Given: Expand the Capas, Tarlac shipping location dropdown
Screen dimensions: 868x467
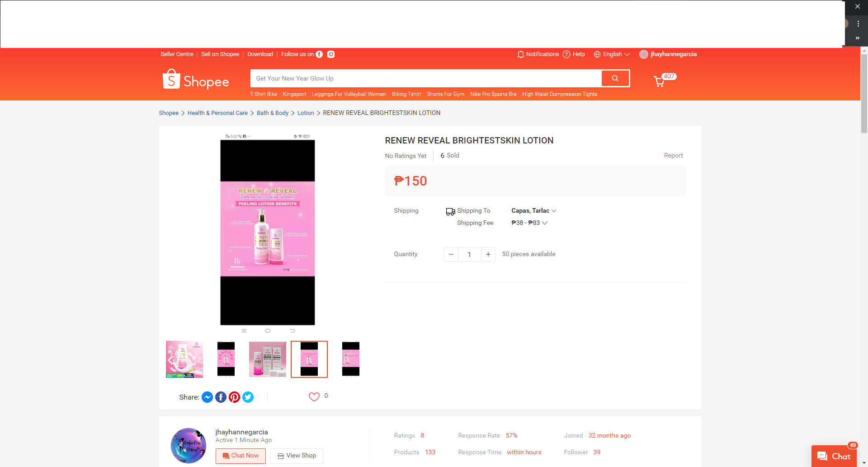Looking at the screenshot, I should click(534, 210).
